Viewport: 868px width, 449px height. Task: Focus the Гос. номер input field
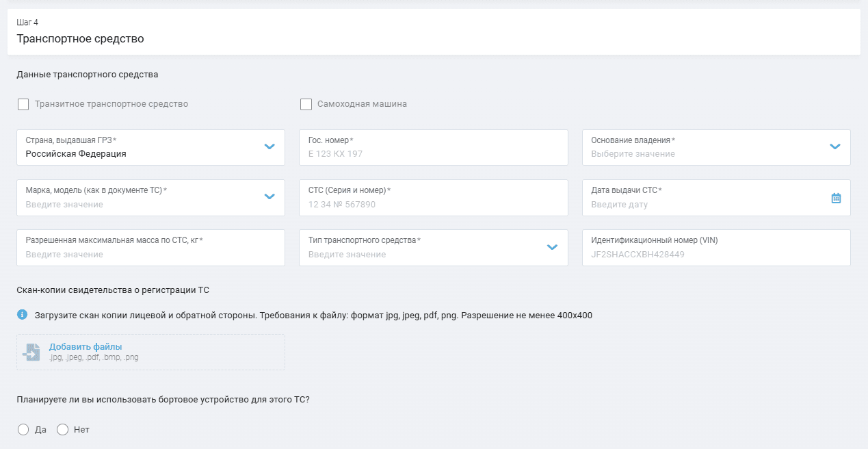pyautogui.click(x=434, y=147)
